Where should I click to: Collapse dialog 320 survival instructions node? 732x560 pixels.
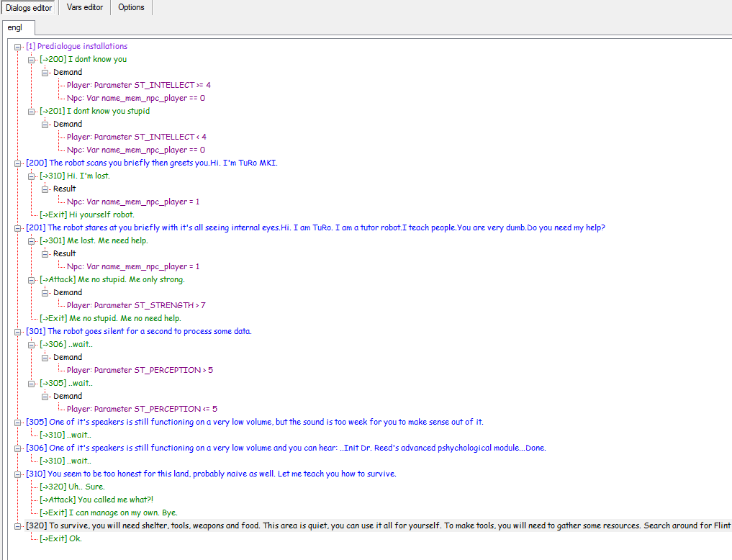pyautogui.click(x=18, y=526)
